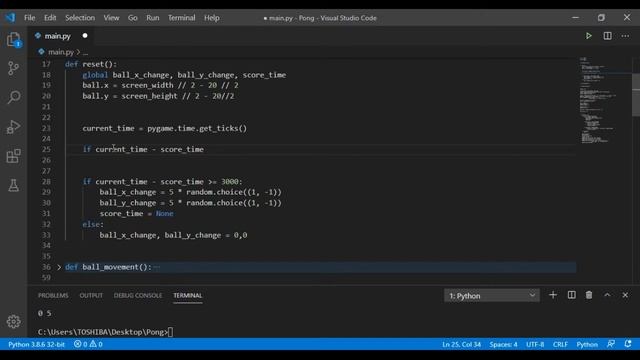Open the terminal selector dropdown '1: Python'
640x360 pixels.
pos(492,296)
